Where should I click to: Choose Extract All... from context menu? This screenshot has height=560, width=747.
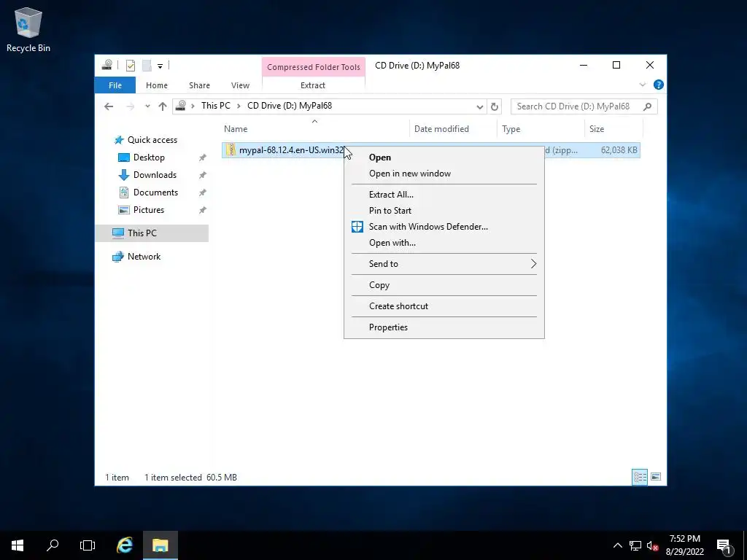[444, 195]
